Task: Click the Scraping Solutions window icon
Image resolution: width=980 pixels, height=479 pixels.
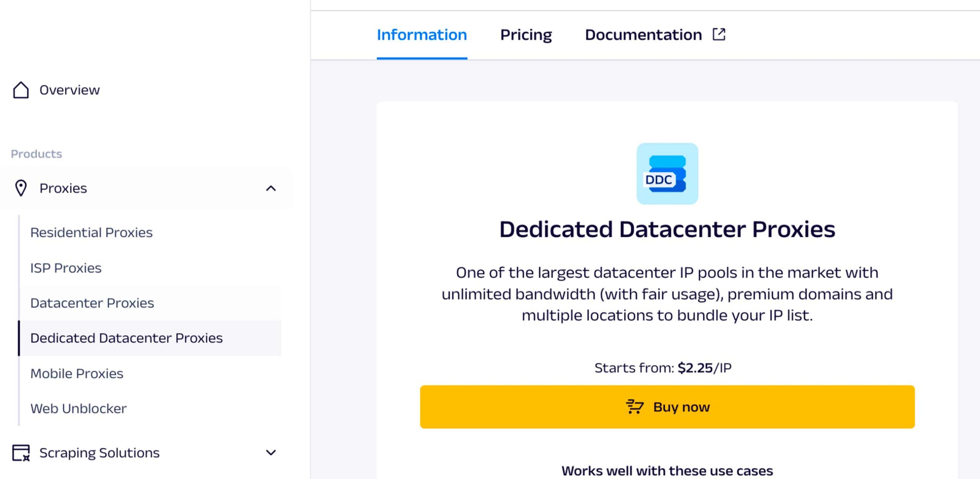Action: click(21, 453)
